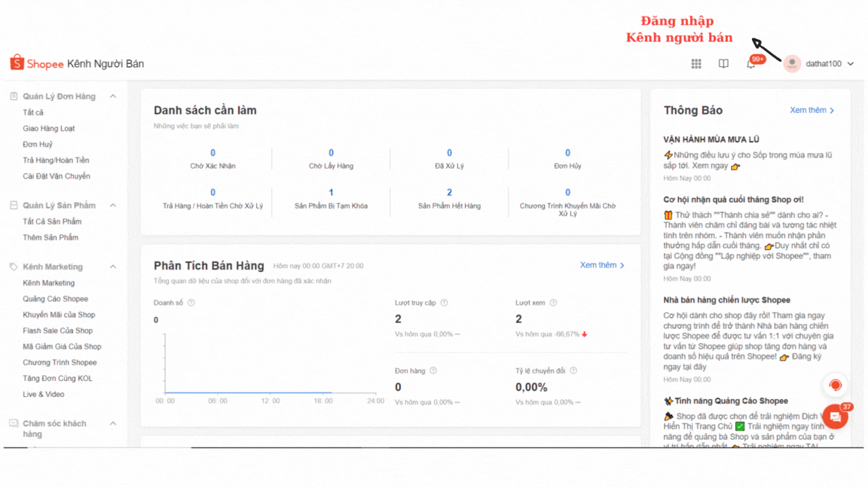
Task: Open Live & Video menu item
Action: (x=43, y=395)
